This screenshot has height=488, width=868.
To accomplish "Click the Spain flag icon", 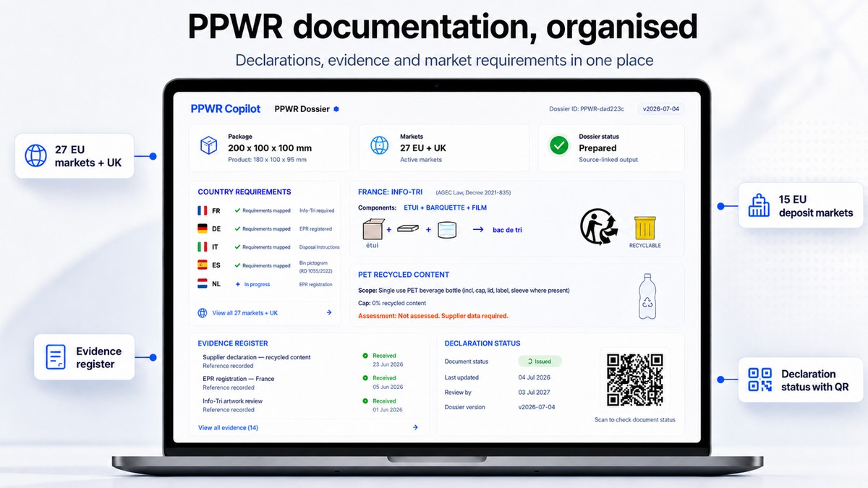I will tap(203, 265).
